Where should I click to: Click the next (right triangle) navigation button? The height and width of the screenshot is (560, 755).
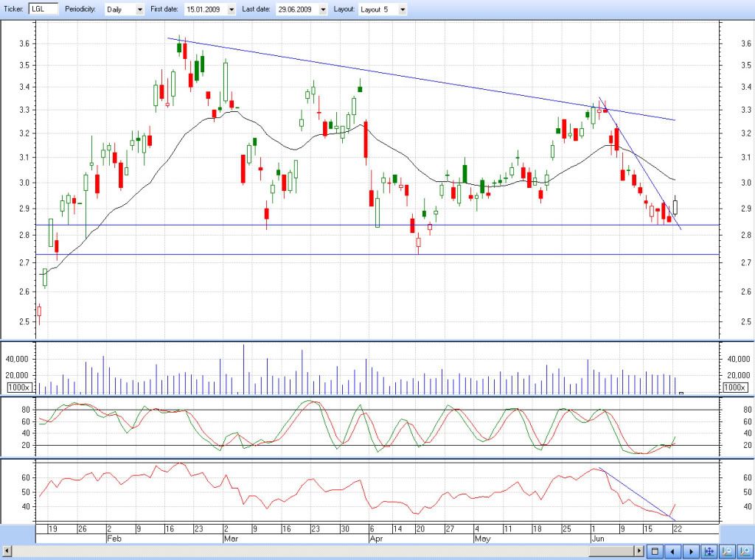point(691,551)
